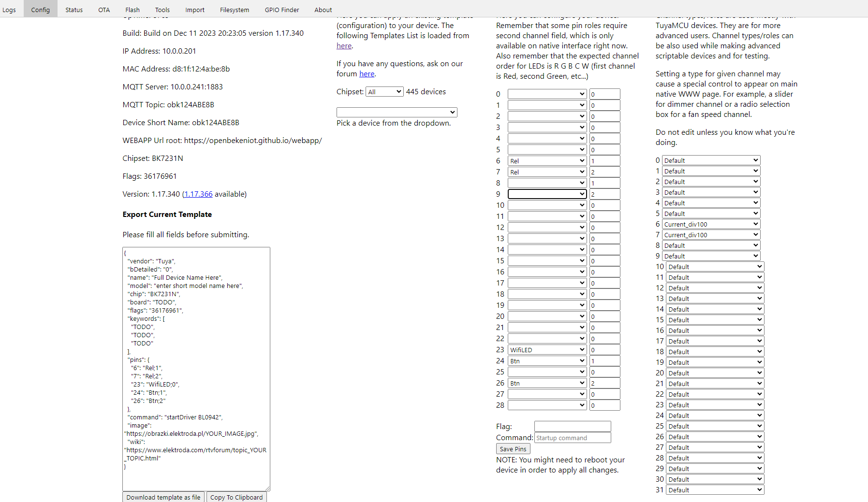Open version 1.17.366 update link
The image size is (868, 502).
(x=198, y=194)
